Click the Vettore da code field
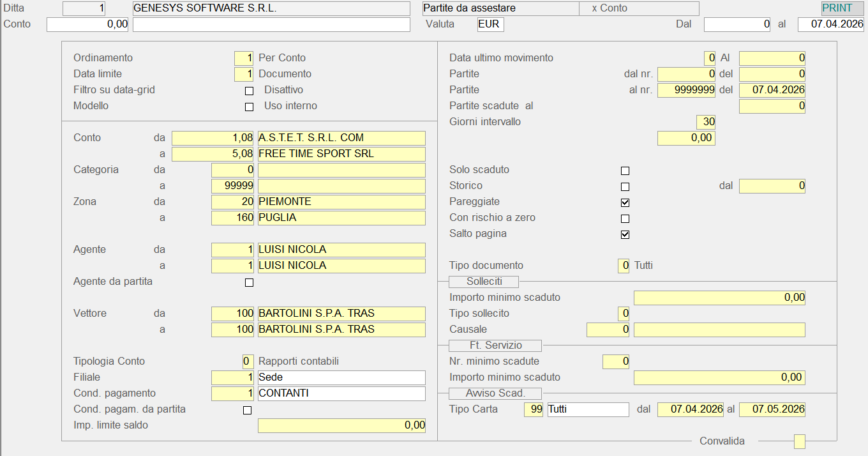868x456 pixels. pos(232,314)
